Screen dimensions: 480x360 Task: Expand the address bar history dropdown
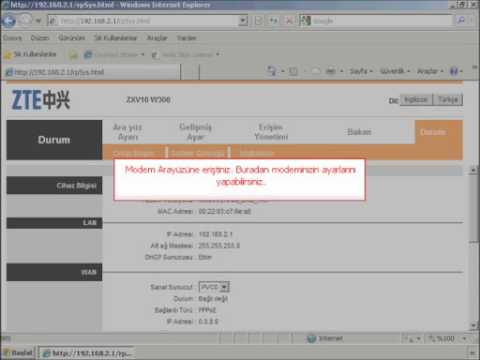pyautogui.click(x=244, y=21)
